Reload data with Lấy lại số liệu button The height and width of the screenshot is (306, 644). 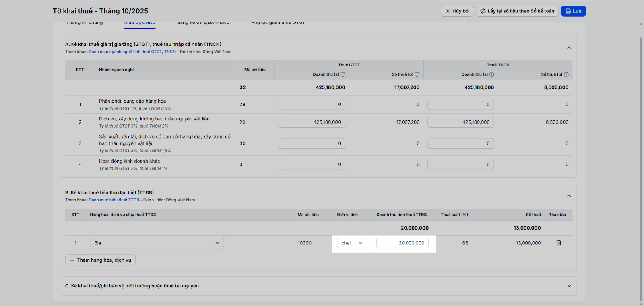[x=517, y=11]
